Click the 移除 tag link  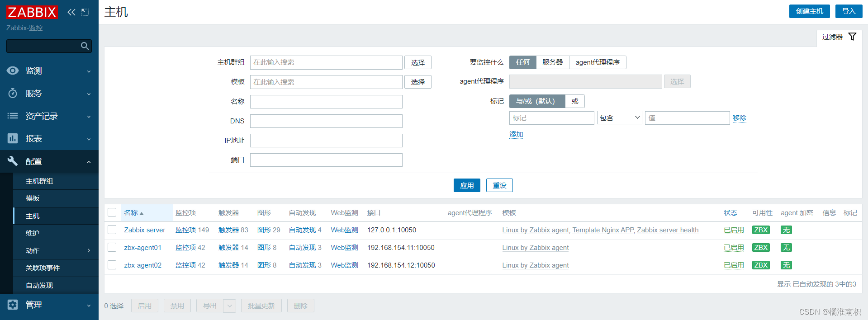[740, 118]
